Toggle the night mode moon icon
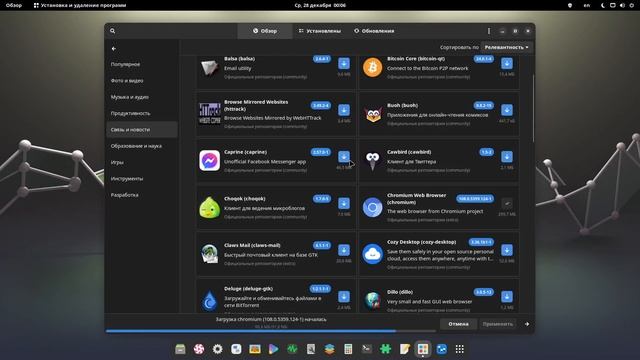 (603, 5)
